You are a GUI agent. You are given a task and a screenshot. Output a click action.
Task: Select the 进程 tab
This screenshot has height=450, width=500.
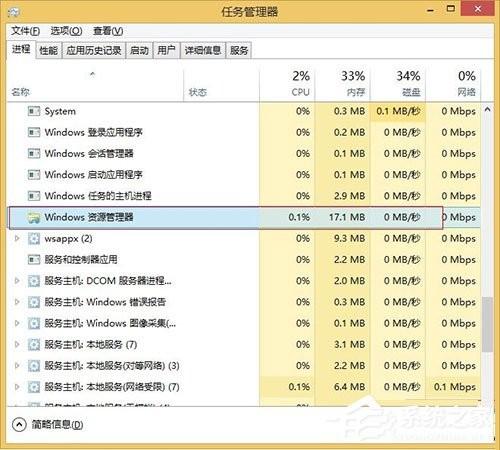[21, 50]
